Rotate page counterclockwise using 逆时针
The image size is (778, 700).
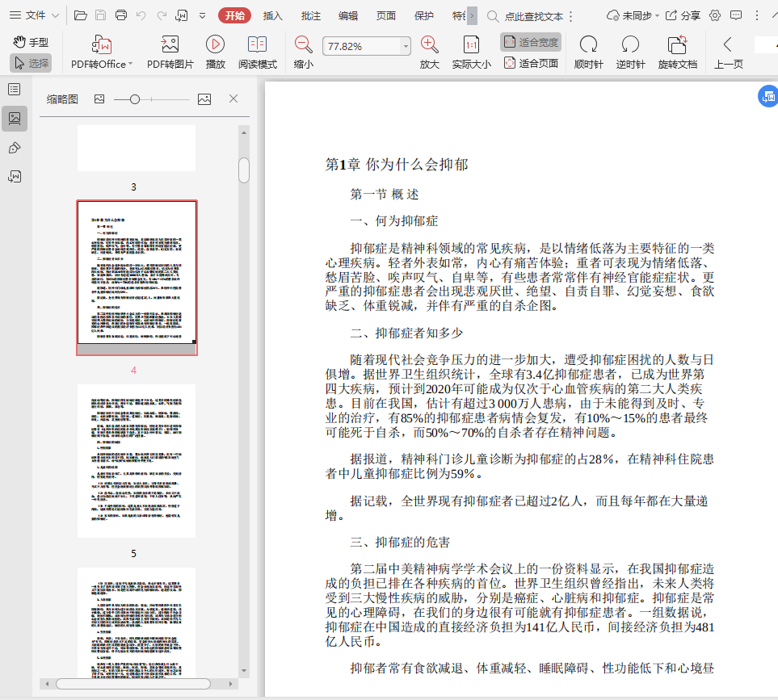click(x=630, y=45)
